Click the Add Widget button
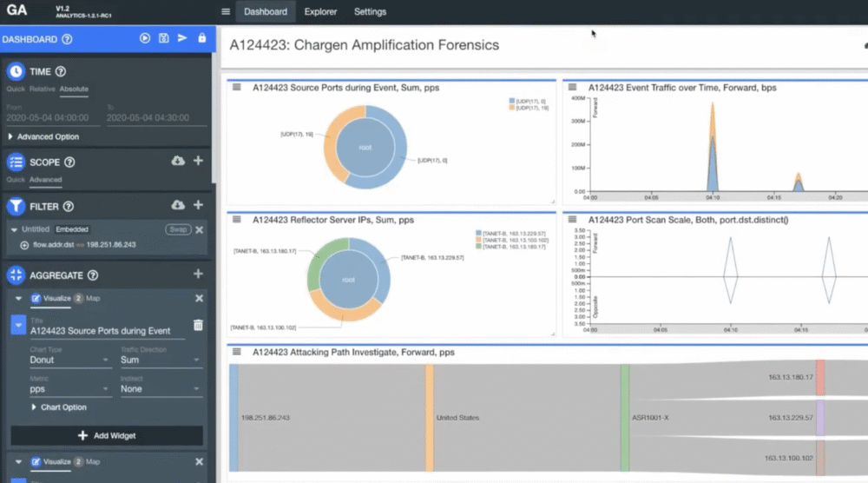868x483 pixels. [x=107, y=435]
